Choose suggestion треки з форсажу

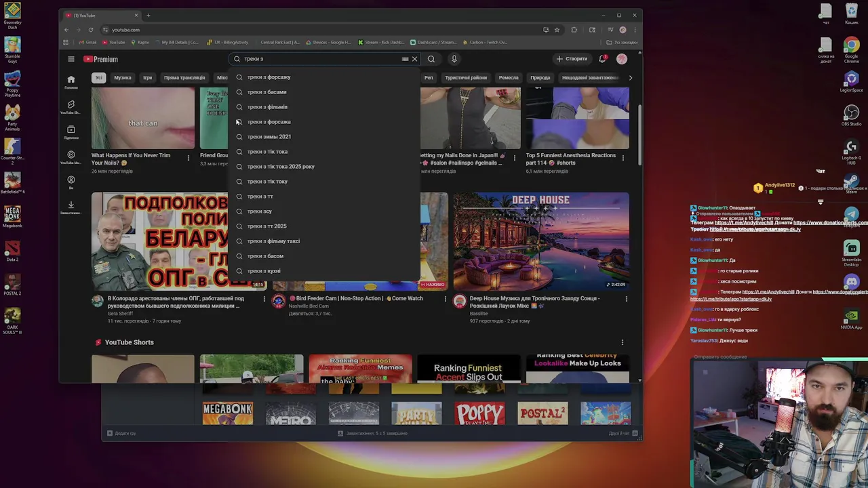[x=324, y=77]
